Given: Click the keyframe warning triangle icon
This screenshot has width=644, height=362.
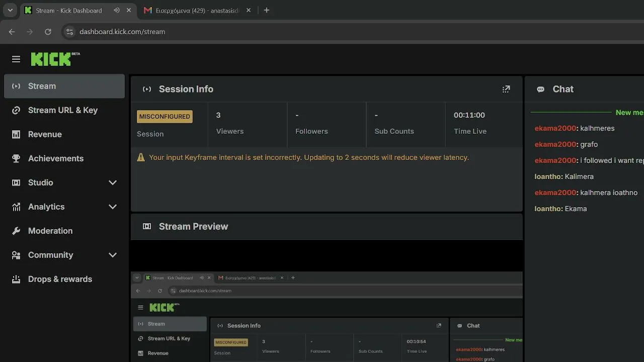Looking at the screenshot, I should pos(141,157).
